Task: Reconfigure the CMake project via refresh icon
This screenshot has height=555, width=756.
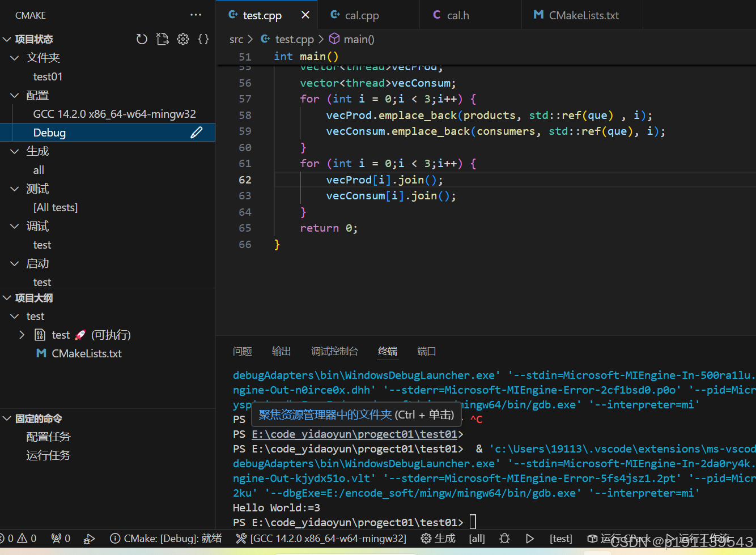Action: 142,39
